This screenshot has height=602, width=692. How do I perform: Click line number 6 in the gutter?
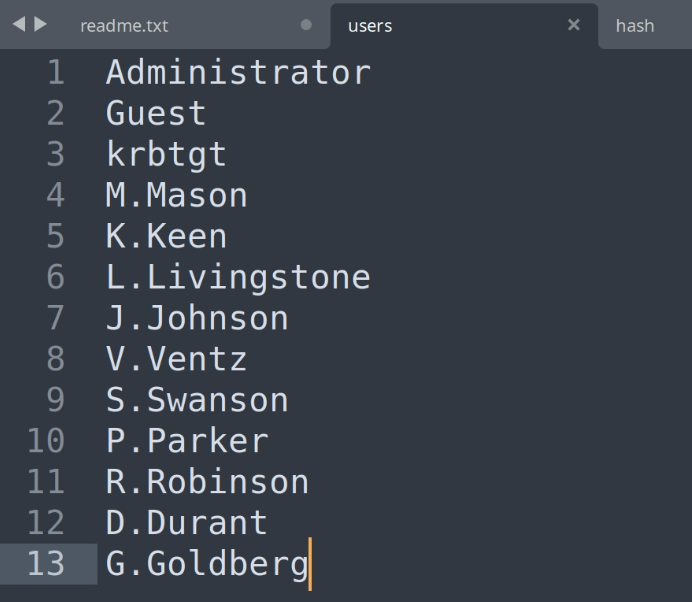pos(54,277)
